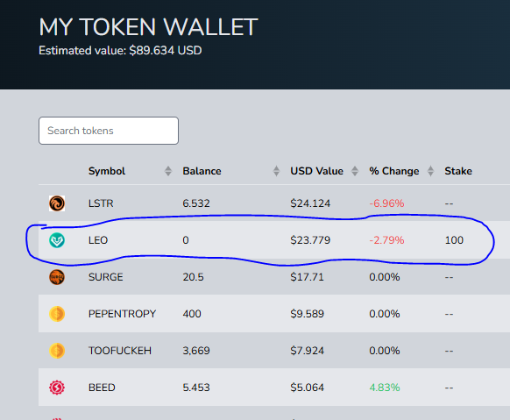Click LEO USD value $23.779
Image resolution: width=510 pixels, height=420 pixels.
coord(310,240)
